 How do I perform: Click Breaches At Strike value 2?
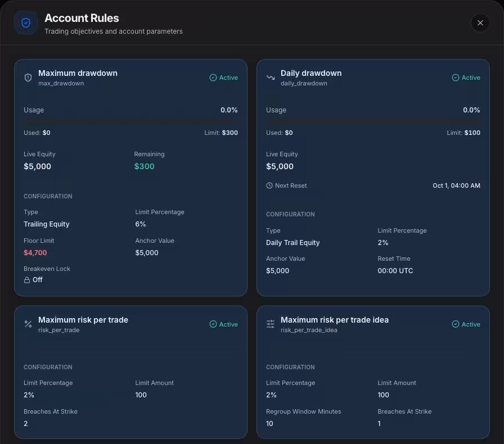click(x=26, y=424)
